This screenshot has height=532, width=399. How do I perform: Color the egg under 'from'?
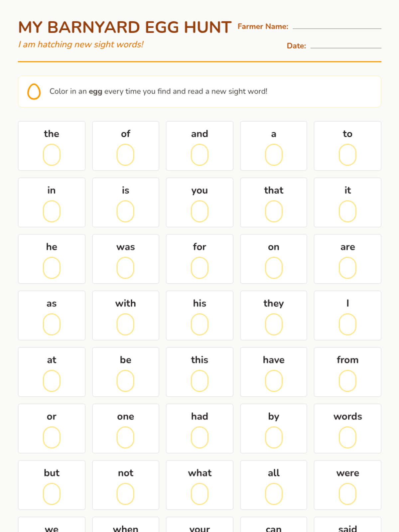(347, 381)
